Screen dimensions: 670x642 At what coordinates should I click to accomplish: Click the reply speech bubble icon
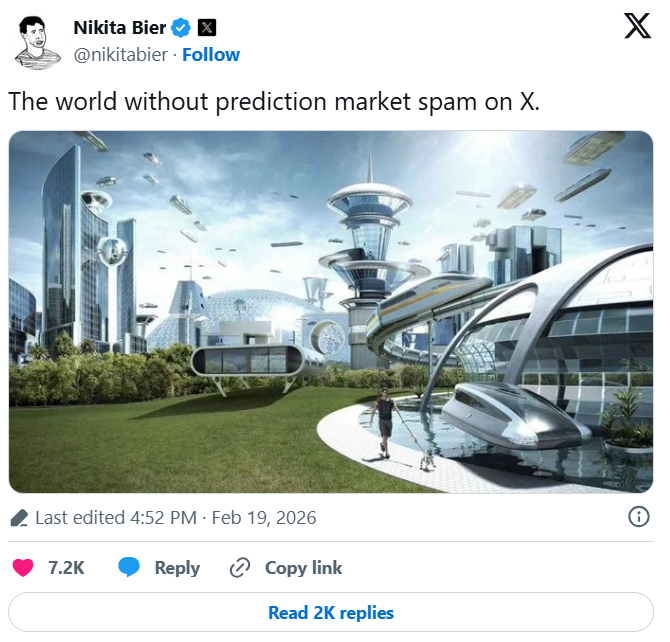point(129,568)
